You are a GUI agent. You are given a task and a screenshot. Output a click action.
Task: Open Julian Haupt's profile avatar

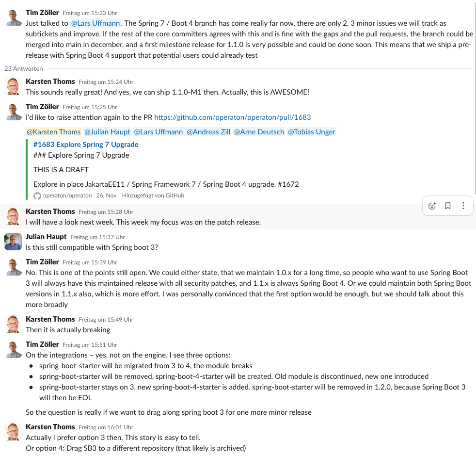click(13, 241)
